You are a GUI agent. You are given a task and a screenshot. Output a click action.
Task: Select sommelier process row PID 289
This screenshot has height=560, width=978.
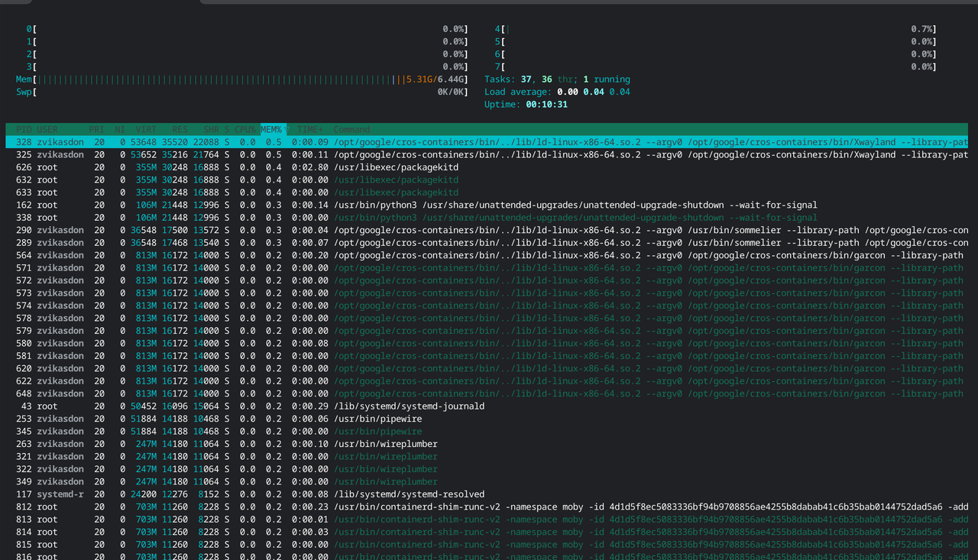(x=487, y=242)
